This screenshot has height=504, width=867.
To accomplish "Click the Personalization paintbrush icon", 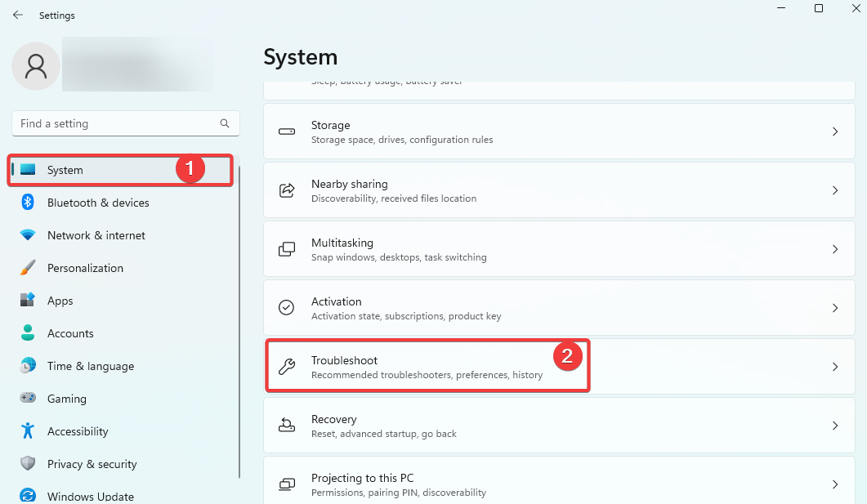I will 28,267.
